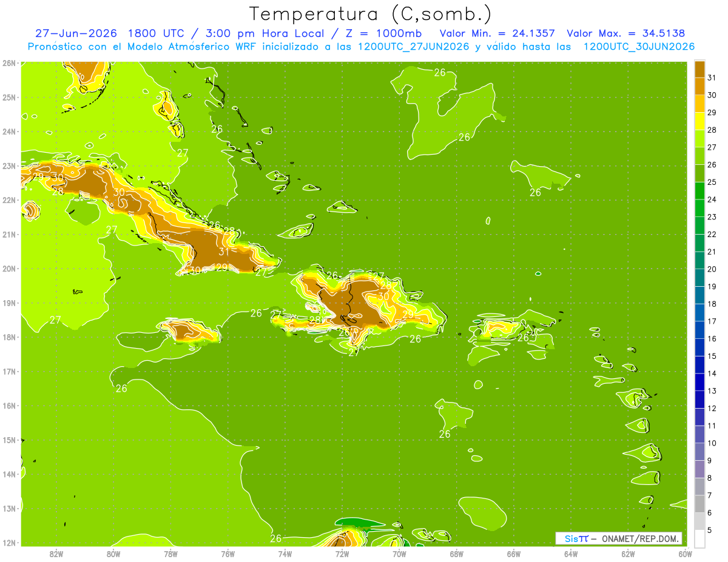Click the '30' contour label over Dominican Republic
Image resolution: width=728 pixels, height=562 pixels.
click(383, 296)
